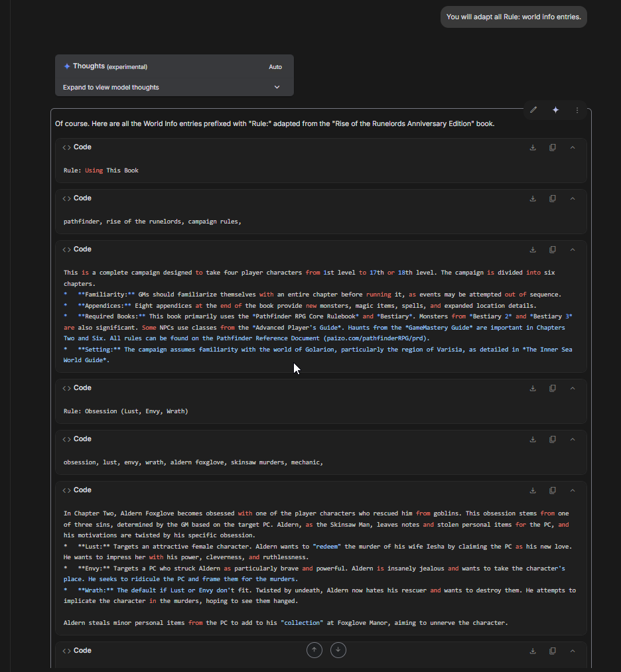Collapse the 'Rule: Using This Book' code block
Screen dimensions: 621x672
[572, 147]
